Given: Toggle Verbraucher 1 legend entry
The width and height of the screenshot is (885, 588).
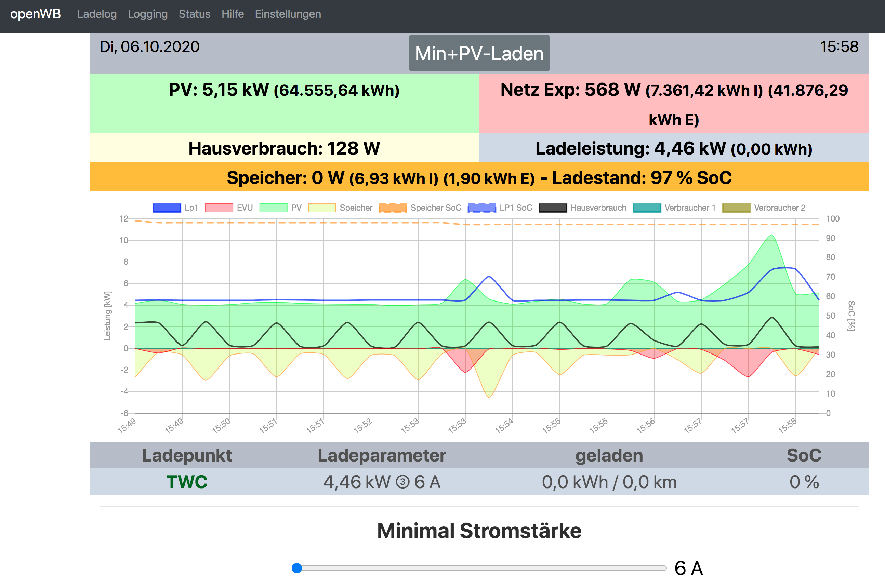Looking at the screenshot, I should click(647, 208).
